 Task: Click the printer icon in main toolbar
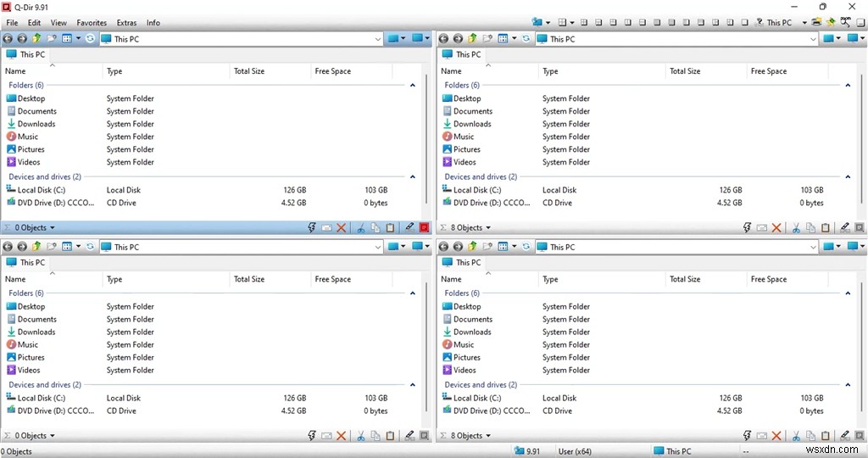click(816, 22)
